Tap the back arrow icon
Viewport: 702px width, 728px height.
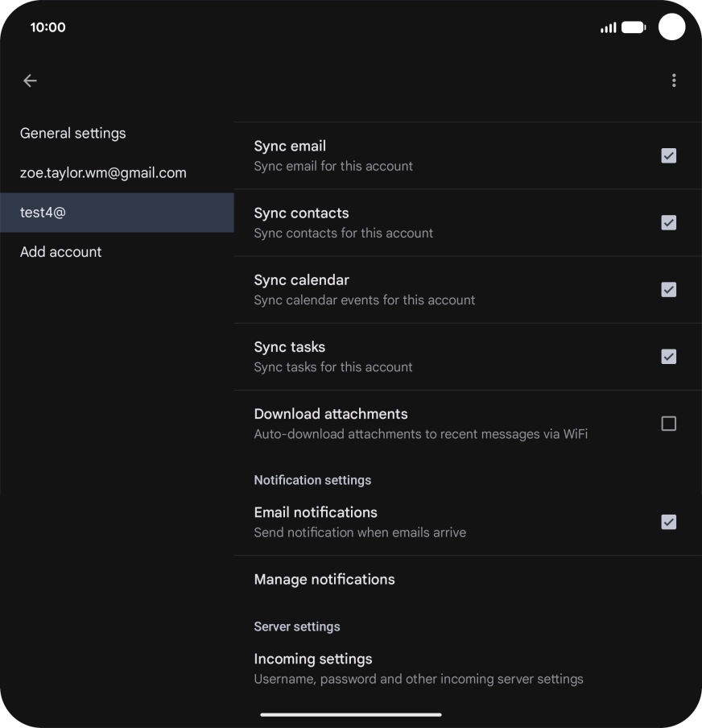tap(30, 81)
